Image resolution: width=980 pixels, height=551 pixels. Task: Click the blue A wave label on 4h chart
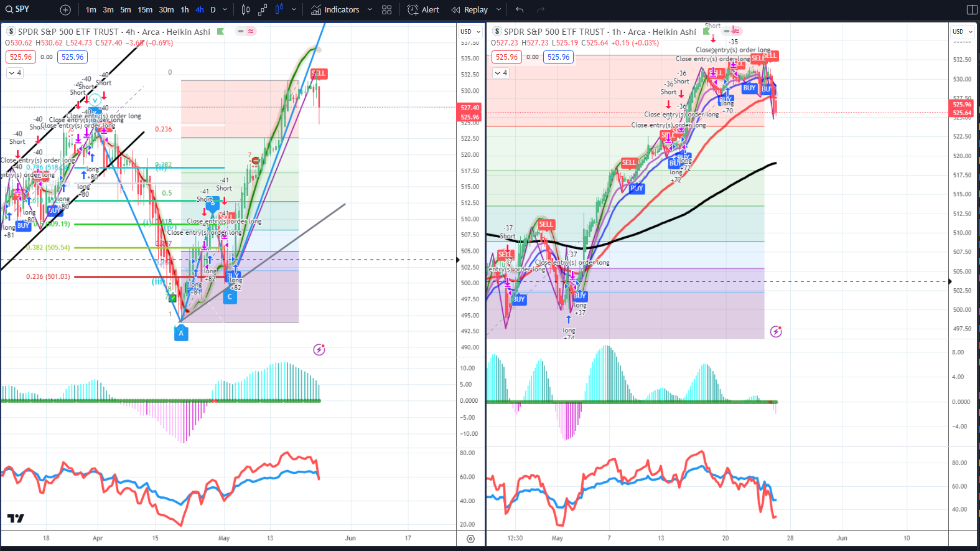[181, 333]
